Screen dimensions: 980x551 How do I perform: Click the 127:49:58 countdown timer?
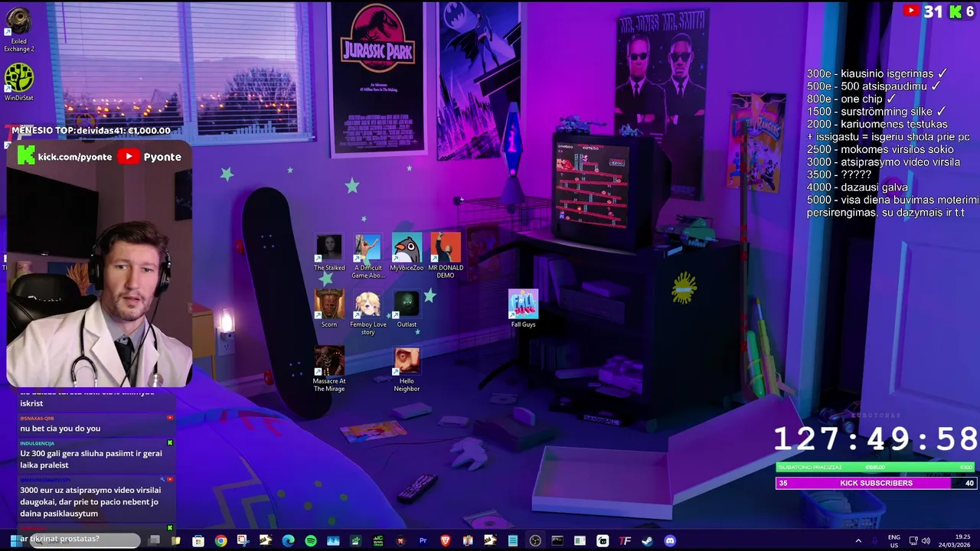876,439
